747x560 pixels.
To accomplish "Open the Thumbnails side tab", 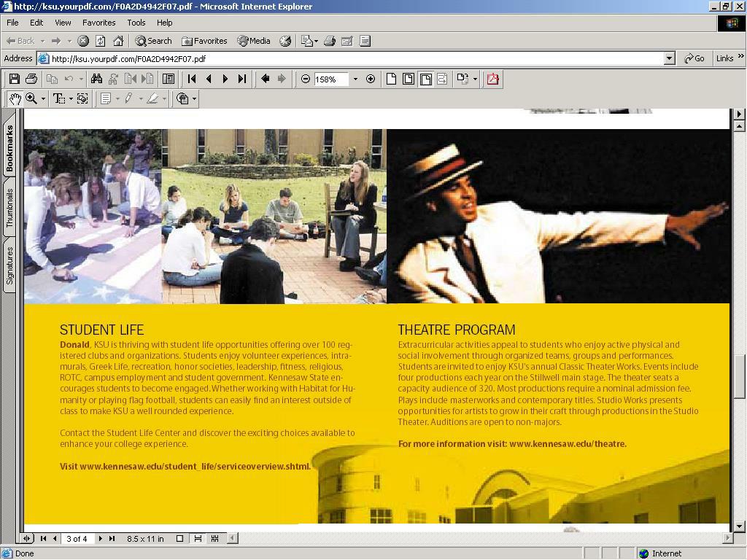I will coord(9,208).
